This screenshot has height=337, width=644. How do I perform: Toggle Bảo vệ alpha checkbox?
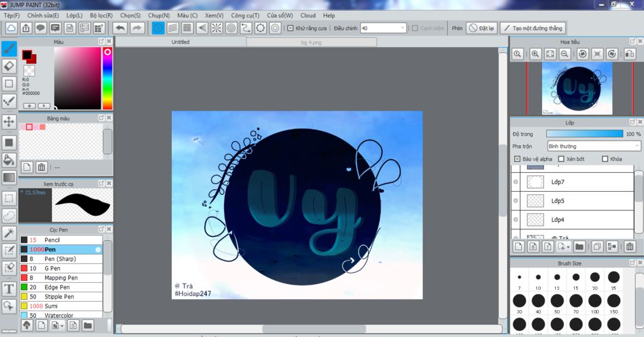(517, 159)
